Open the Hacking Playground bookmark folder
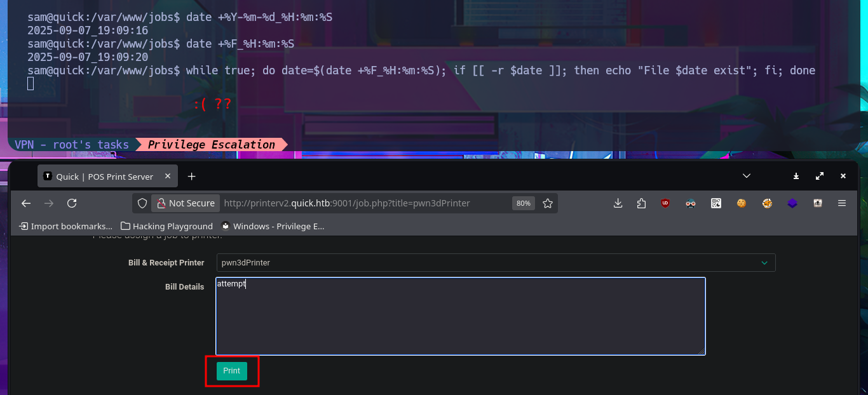Image resolution: width=868 pixels, height=395 pixels. 166,226
